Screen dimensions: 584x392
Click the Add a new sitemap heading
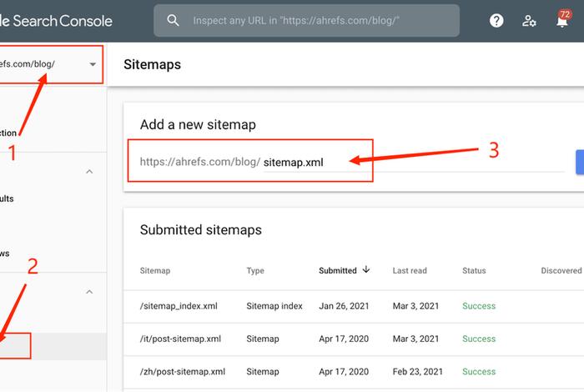click(198, 124)
